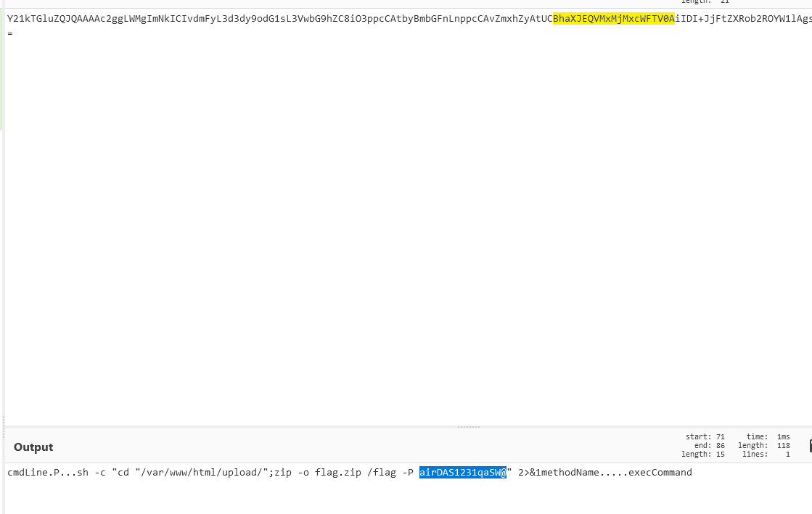812x514 pixels.
Task: Click 'flag.zip' in the output command
Action: tap(338, 472)
